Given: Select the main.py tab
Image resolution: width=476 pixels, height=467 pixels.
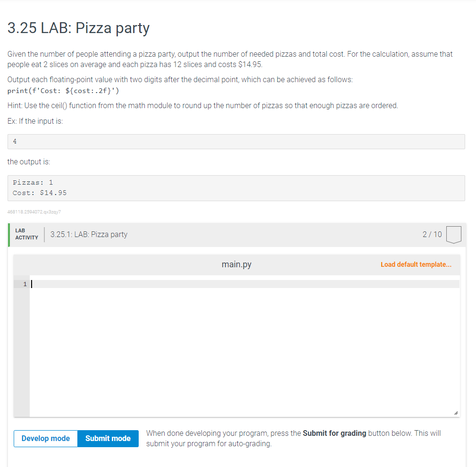Looking at the screenshot, I should [236, 264].
